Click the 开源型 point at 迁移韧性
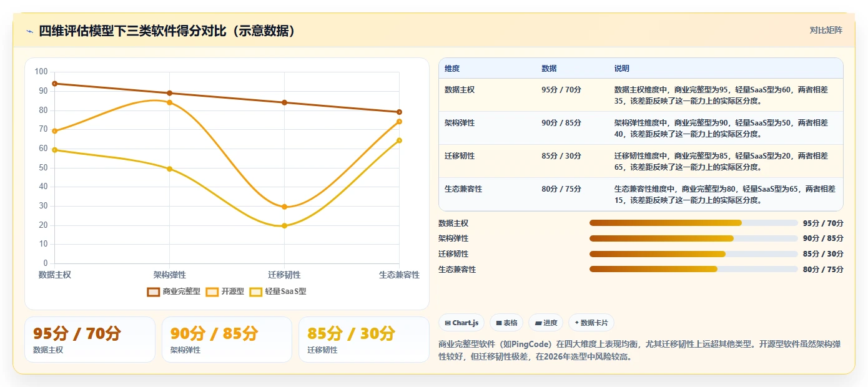 [284, 207]
